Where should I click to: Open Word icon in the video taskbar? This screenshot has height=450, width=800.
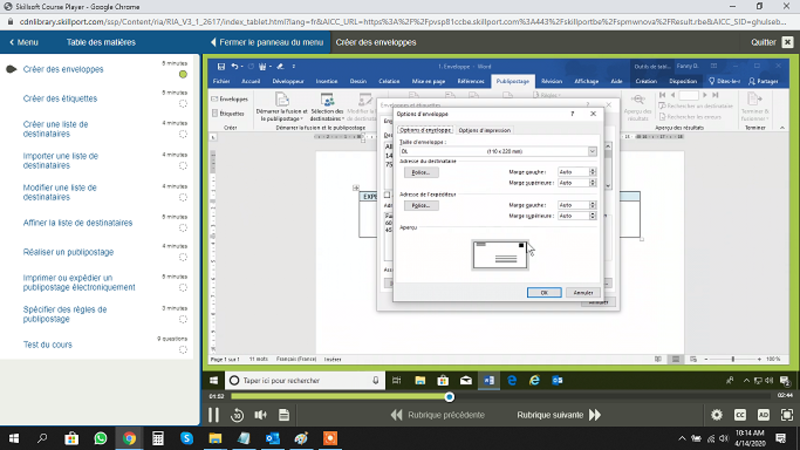(489, 381)
